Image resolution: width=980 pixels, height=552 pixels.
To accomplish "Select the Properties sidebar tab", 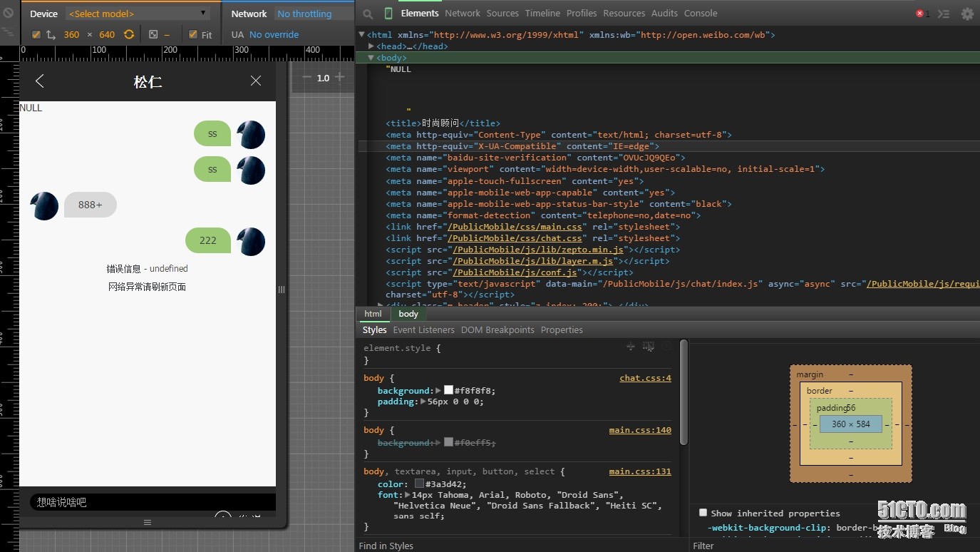I will pos(562,329).
